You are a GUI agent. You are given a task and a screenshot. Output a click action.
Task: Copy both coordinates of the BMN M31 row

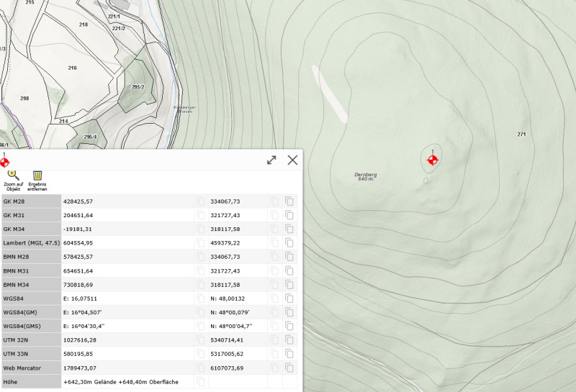coord(289,271)
